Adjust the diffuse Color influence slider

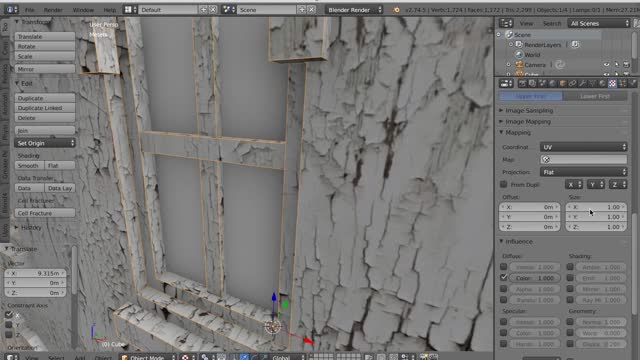click(x=535, y=278)
